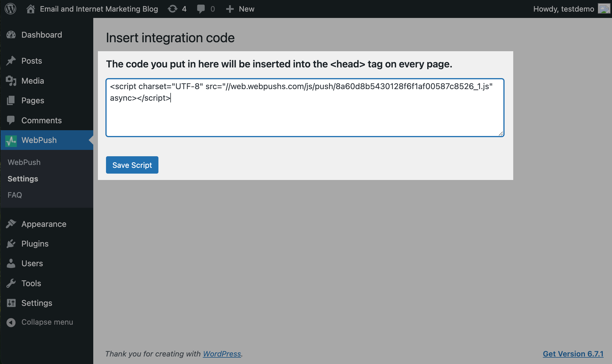Image resolution: width=612 pixels, height=364 pixels.
Task: Click the WordPress logo icon
Action: tap(10, 9)
